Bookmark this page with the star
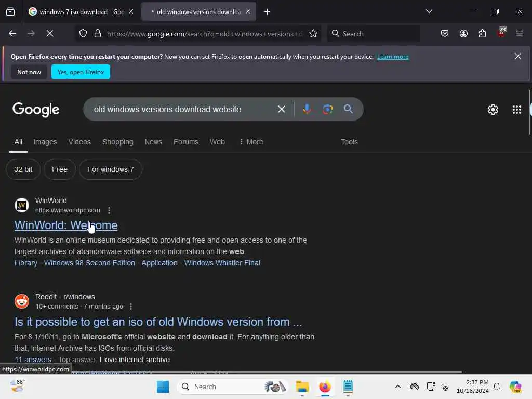532x399 pixels. pos(313,34)
